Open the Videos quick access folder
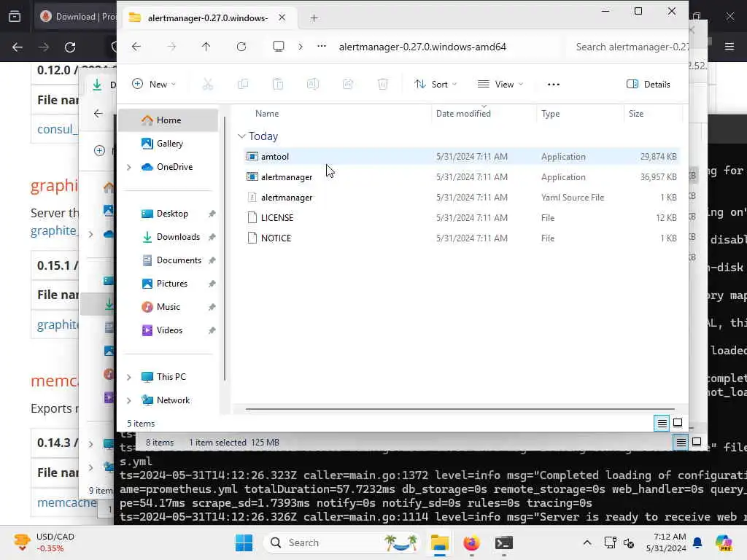 tap(168, 330)
